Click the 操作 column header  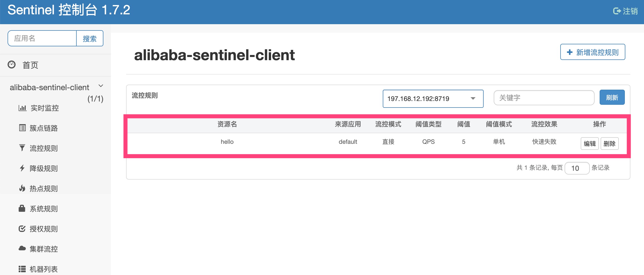599,124
